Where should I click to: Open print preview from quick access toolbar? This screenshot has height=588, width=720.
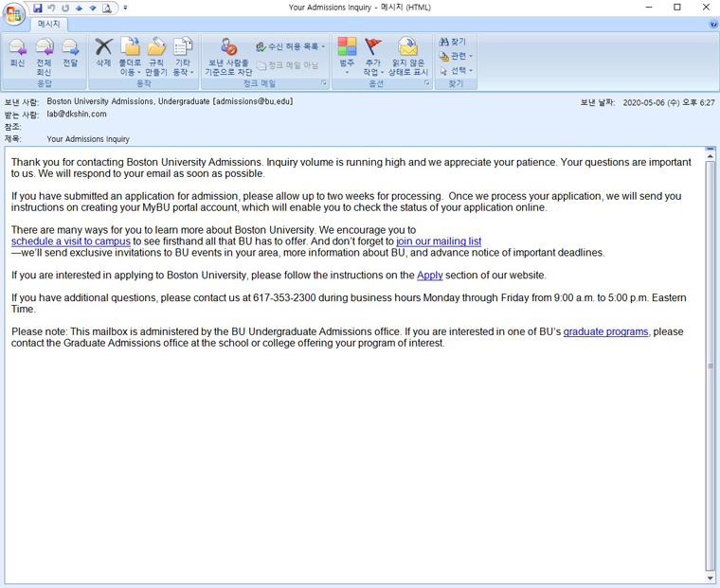[106, 8]
